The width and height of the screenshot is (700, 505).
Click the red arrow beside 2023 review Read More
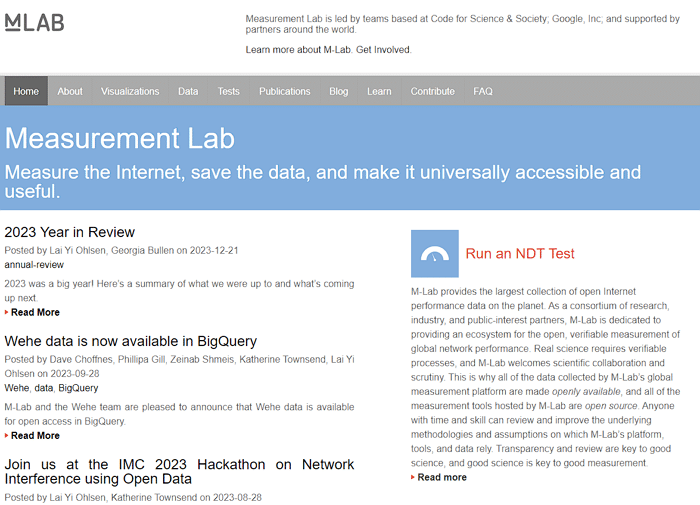coord(7,312)
